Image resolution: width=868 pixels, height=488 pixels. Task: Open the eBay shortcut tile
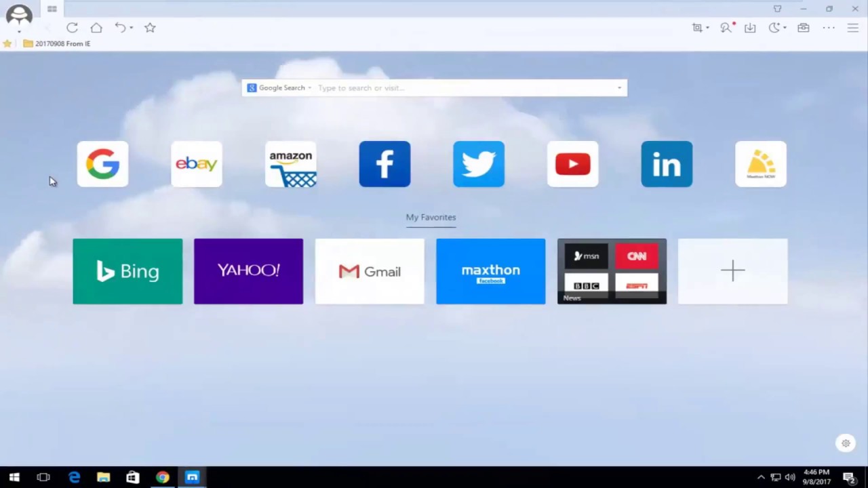pos(197,164)
